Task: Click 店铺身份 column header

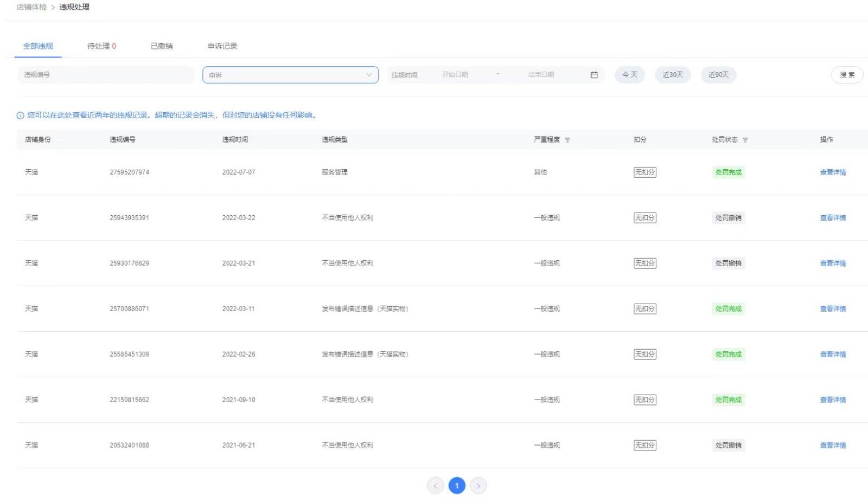Action: pos(38,140)
